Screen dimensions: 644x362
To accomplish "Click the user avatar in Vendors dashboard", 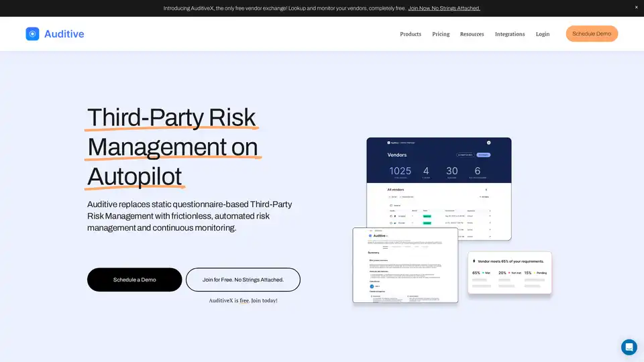I will [x=488, y=143].
